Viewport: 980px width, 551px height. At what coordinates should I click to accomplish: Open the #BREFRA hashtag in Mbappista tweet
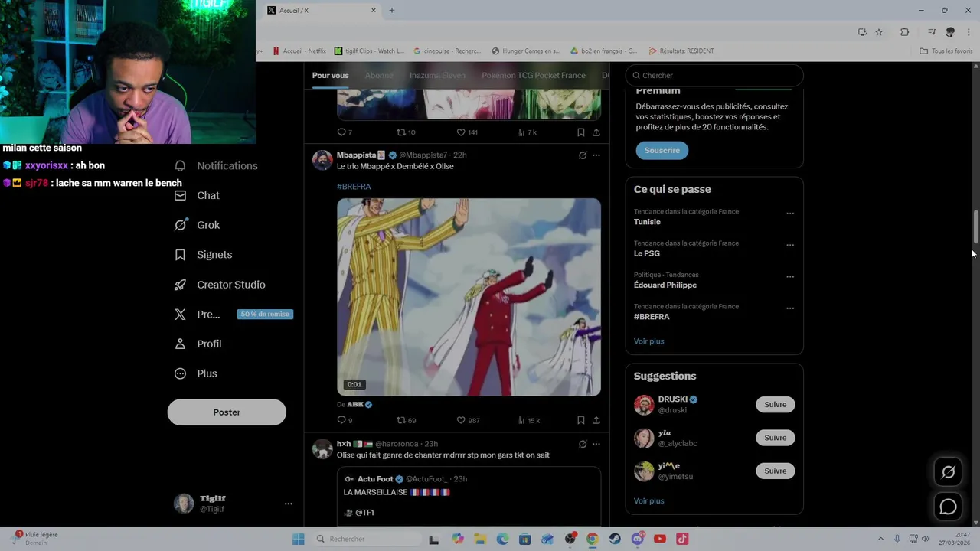click(x=354, y=187)
